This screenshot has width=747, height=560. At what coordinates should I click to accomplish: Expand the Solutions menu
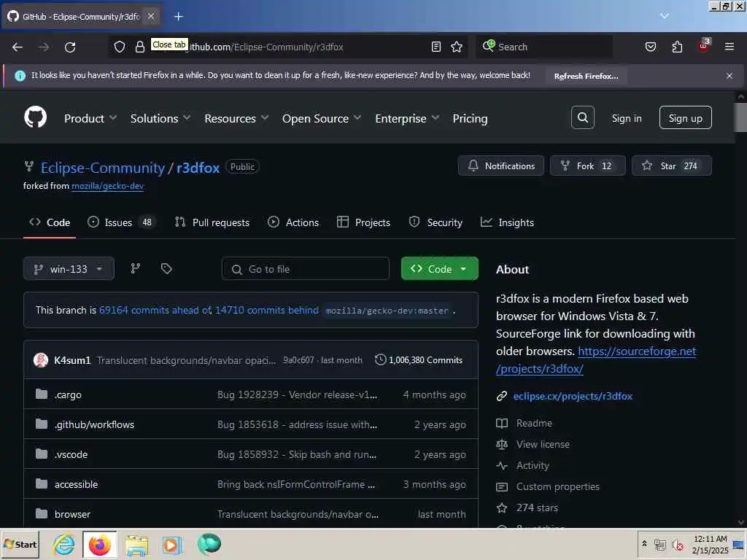click(160, 118)
